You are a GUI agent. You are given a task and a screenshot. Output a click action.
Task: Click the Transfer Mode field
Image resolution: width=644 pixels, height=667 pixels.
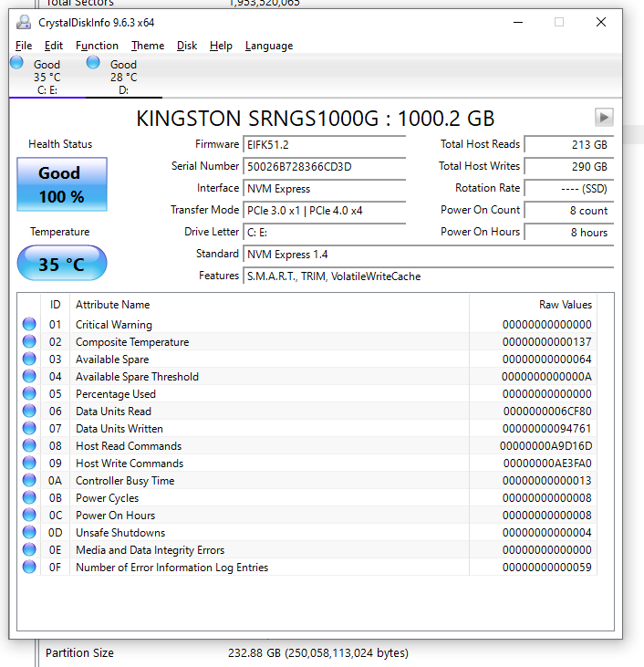click(x=325, y=211)
